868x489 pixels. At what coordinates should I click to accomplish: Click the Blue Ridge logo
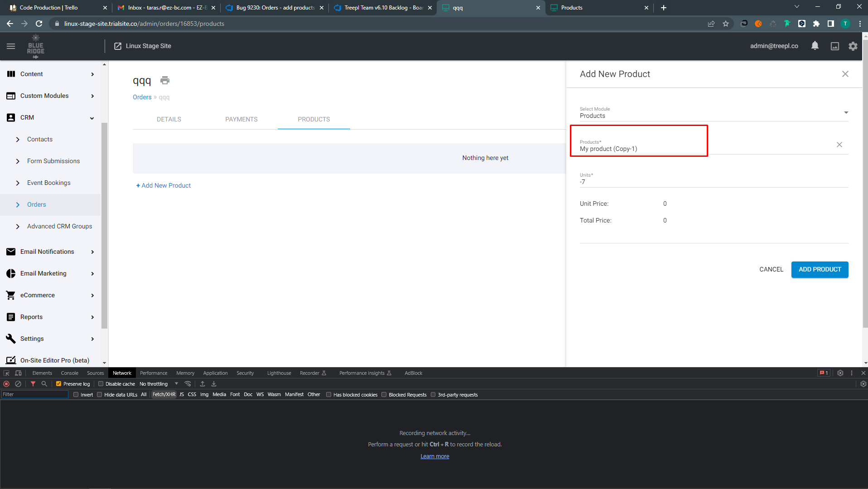pyautogui.click(x=36, y=46)
